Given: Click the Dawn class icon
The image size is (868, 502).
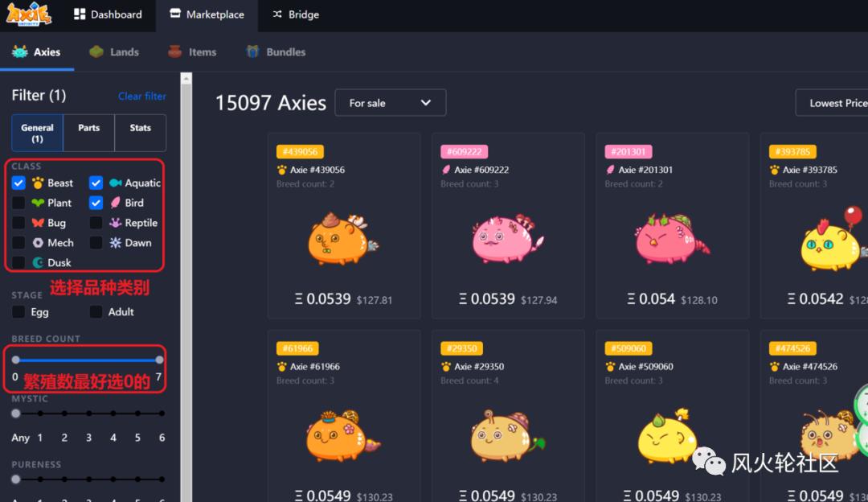Looking at the screenshot, I should (115, 243).
